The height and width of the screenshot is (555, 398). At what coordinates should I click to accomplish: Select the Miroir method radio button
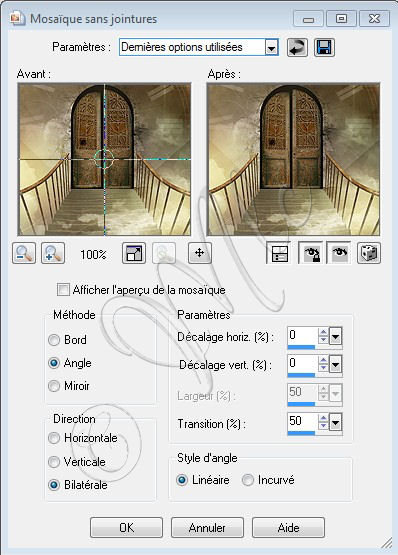[54, 386]
